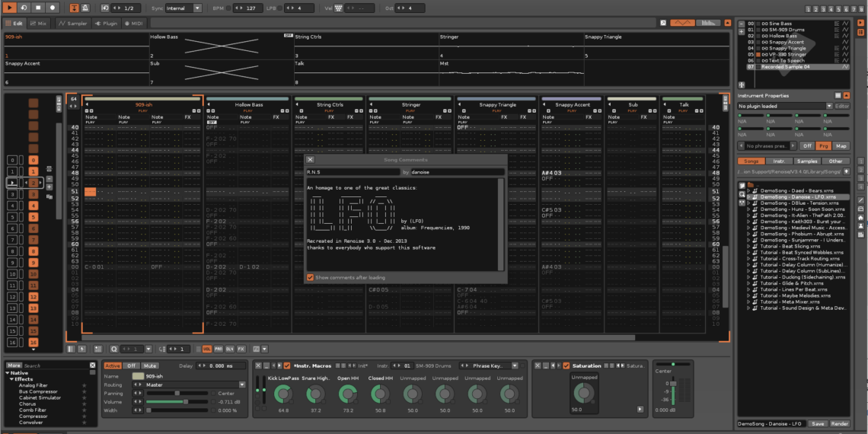Switch to the Mix tab

point(37,24)
